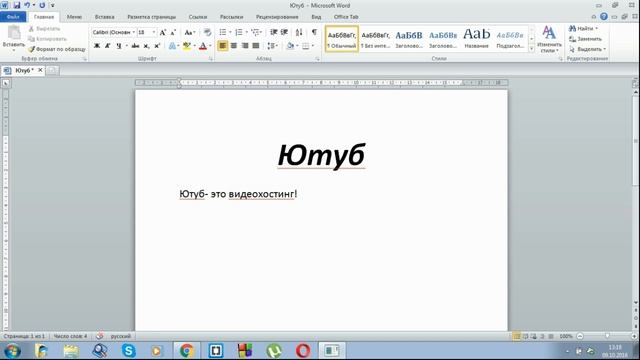Click the Clear Formatting icon
The height and width of the screenshot is (360, 640).
[207, 32]
